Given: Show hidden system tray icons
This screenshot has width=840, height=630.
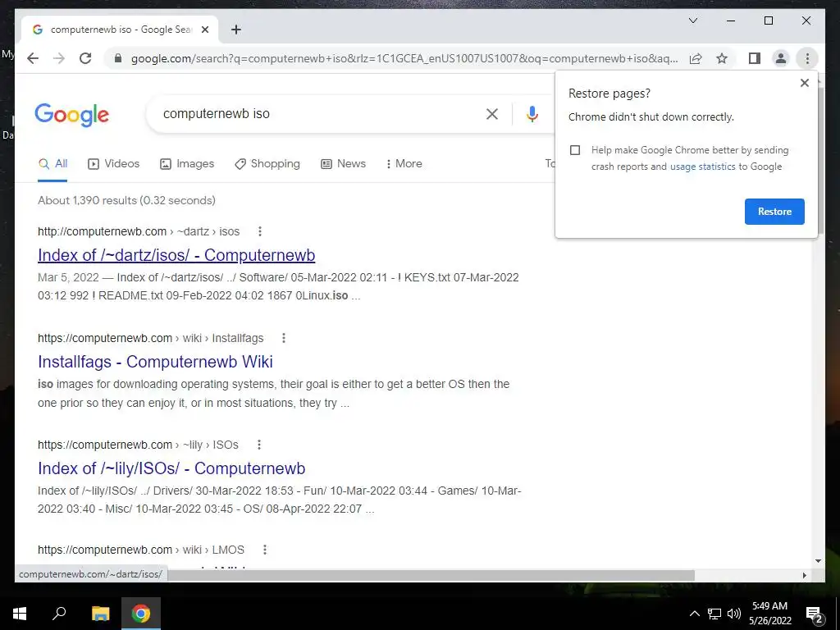Looking at the screenshot, I should point(694,614).
